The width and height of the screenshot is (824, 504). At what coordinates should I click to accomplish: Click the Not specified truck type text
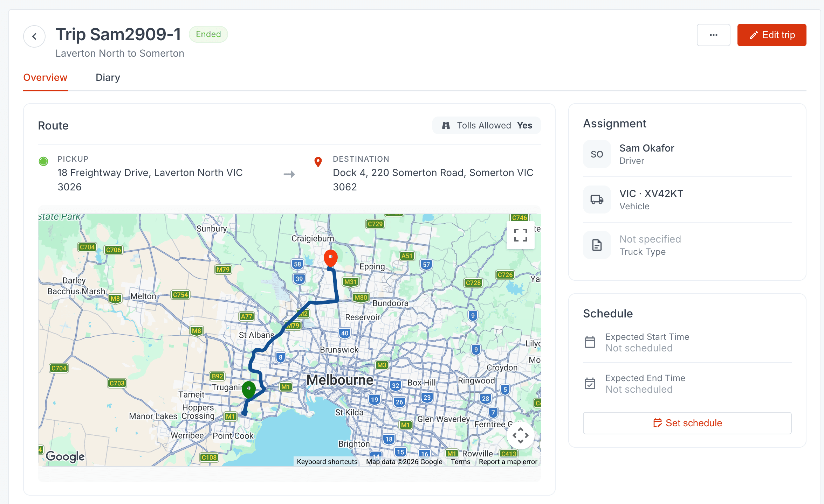[650, 239]
